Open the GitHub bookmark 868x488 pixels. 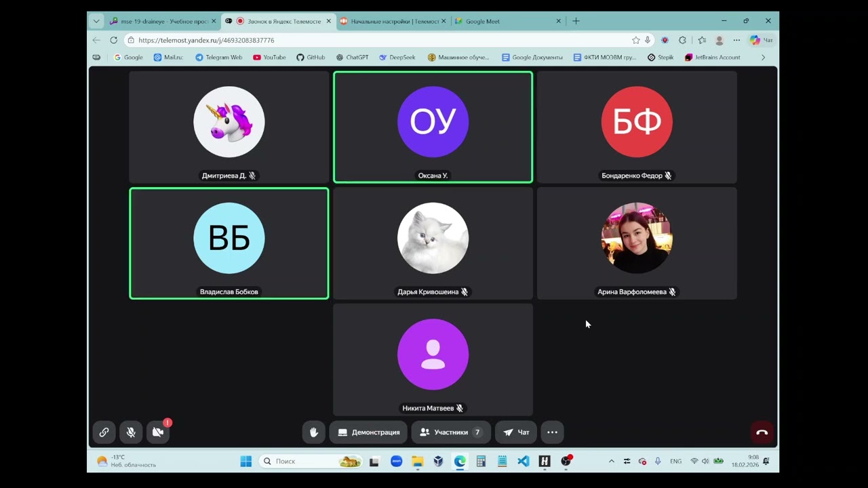311,58
